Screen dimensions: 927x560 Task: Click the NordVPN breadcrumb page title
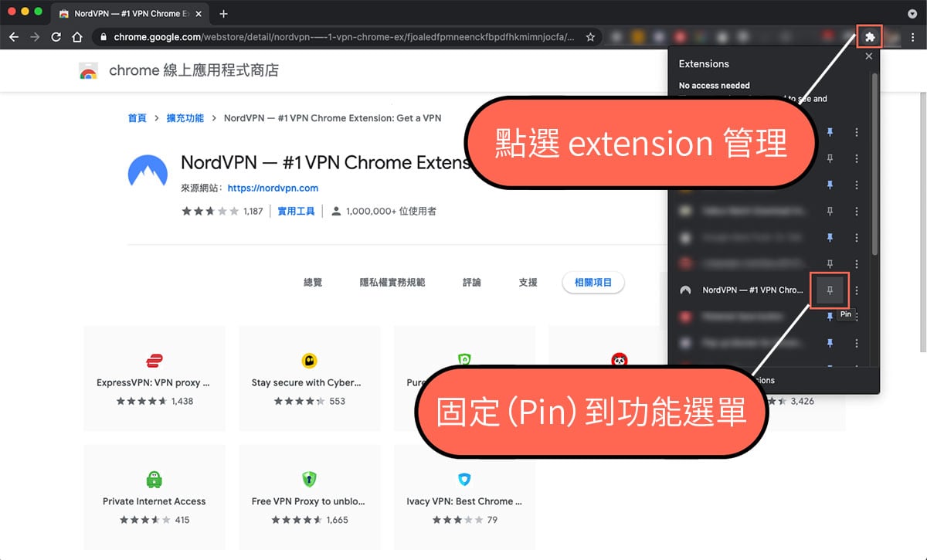[332, 118]
